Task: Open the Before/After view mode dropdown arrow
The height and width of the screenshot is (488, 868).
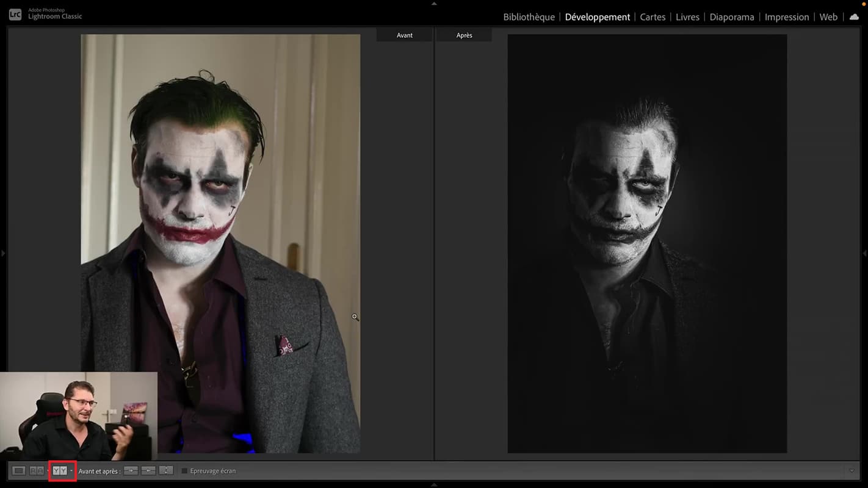Action: click(71, 471)
